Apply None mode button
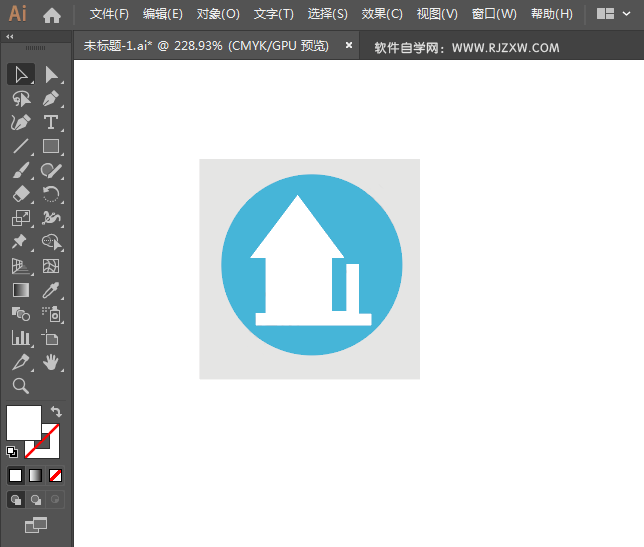Image resolution: width=644 pixels, height=547 pixels. point(55,476)
